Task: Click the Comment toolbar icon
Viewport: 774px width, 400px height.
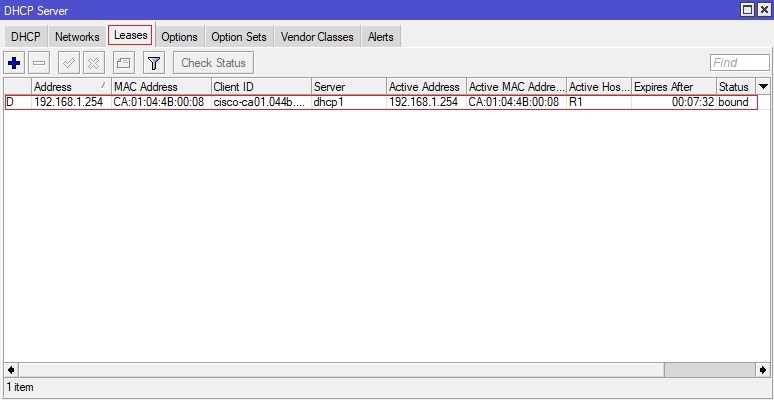Action: (123, 63)
